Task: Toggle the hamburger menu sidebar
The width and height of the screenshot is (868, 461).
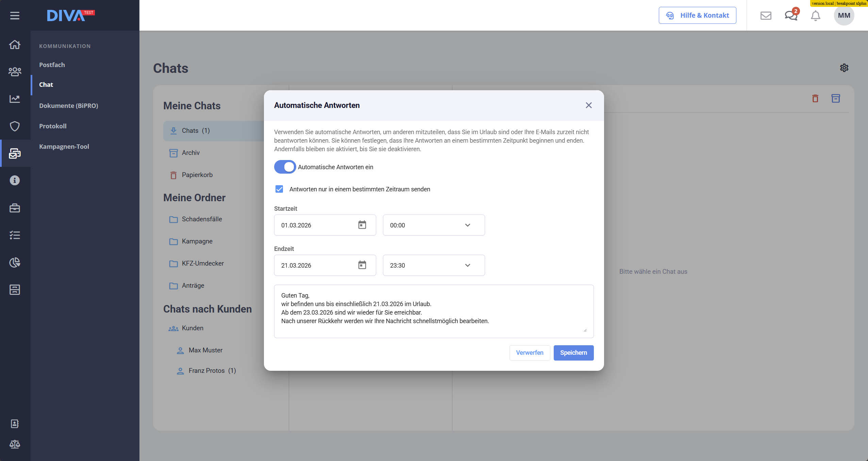Action: (15, 15)
